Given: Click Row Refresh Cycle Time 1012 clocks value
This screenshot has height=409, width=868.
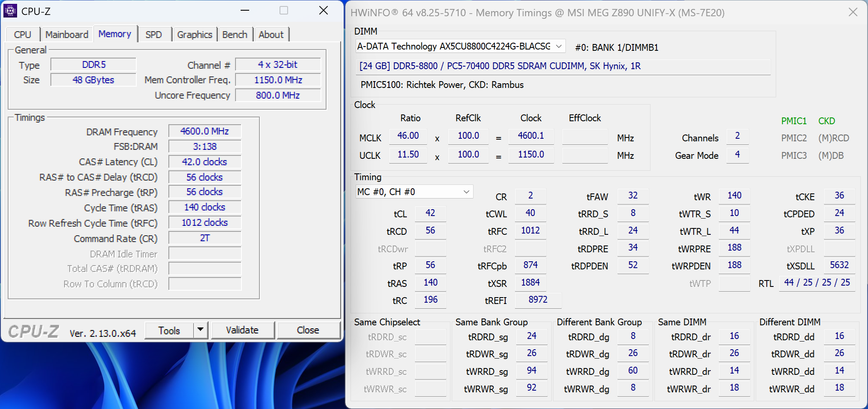Looking at the screenshot, I should [x=205, y=222].
